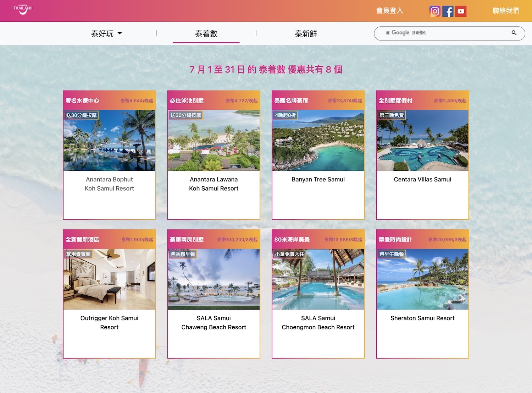Screen dimensions: 532x393
Task: Select the 泰新鮮 tab
Action: [x=306, y=34]
